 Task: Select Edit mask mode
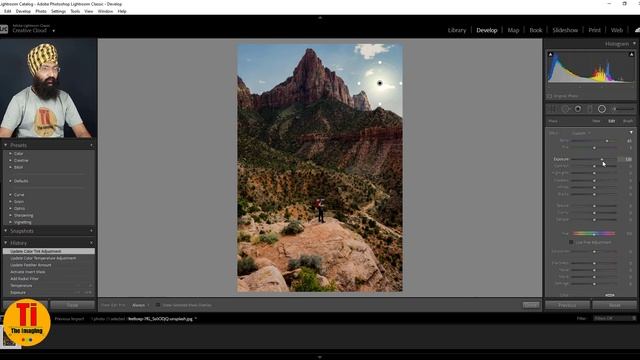tap(611, 121)
